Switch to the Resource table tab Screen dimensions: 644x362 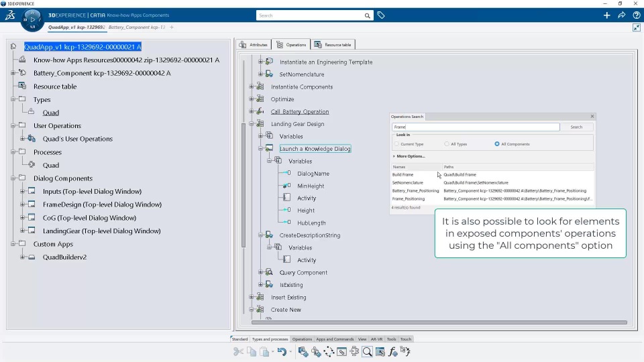[x=333, y=45]
